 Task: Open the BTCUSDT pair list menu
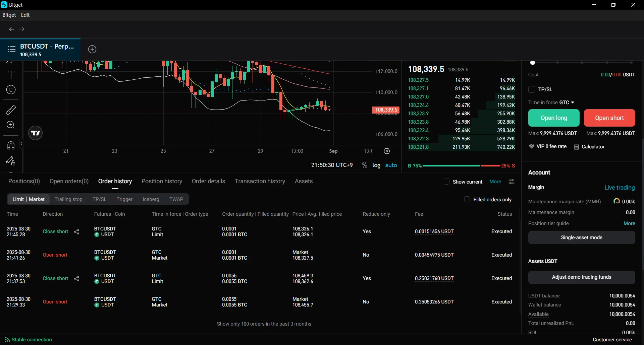coord(12,50)
